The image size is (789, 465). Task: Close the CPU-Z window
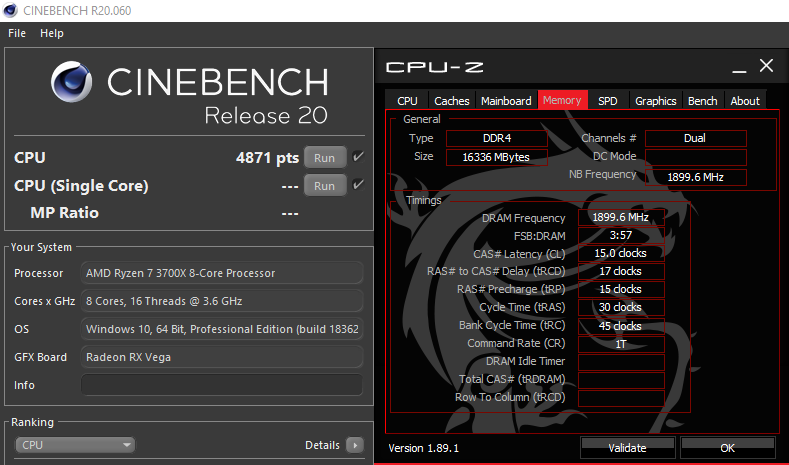pyautogui.click(x=766, y=65)
